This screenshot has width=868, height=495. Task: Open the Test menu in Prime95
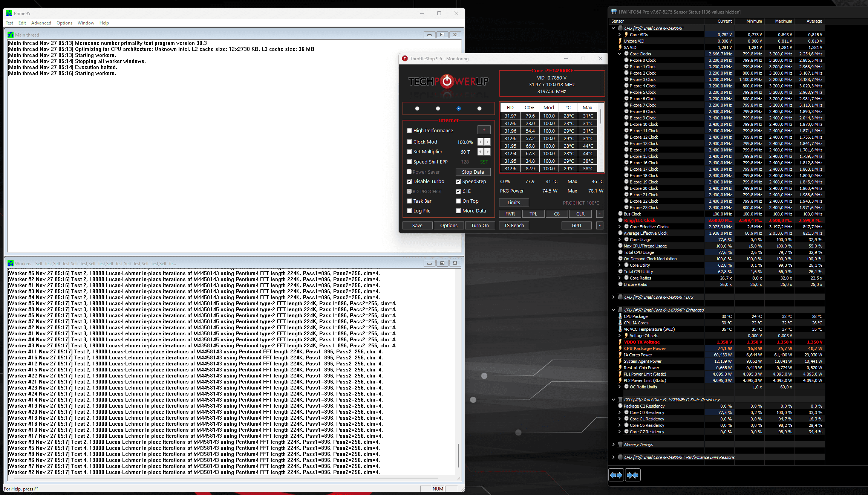pyautogui.click(x=9, y=23)
